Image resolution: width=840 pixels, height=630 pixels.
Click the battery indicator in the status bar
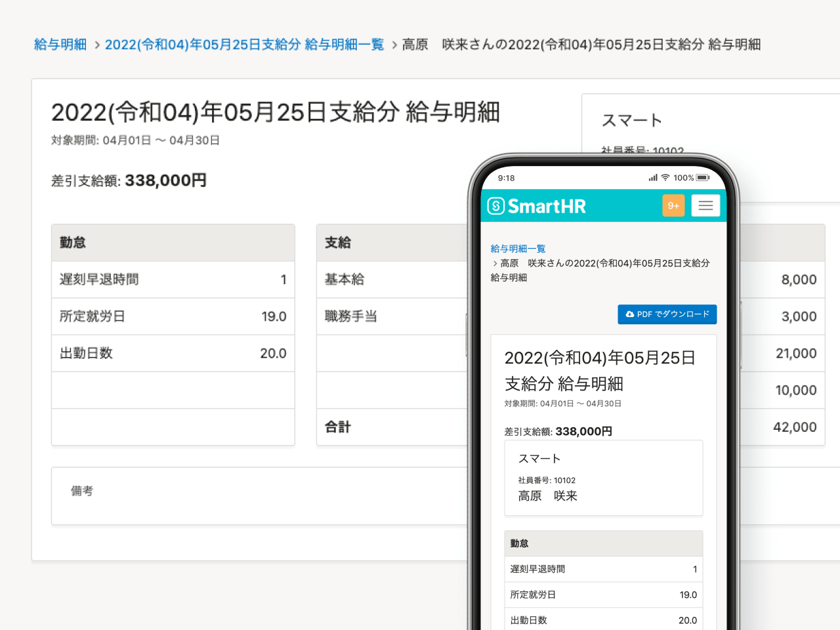pyautogui.click(x=702, y=177)
